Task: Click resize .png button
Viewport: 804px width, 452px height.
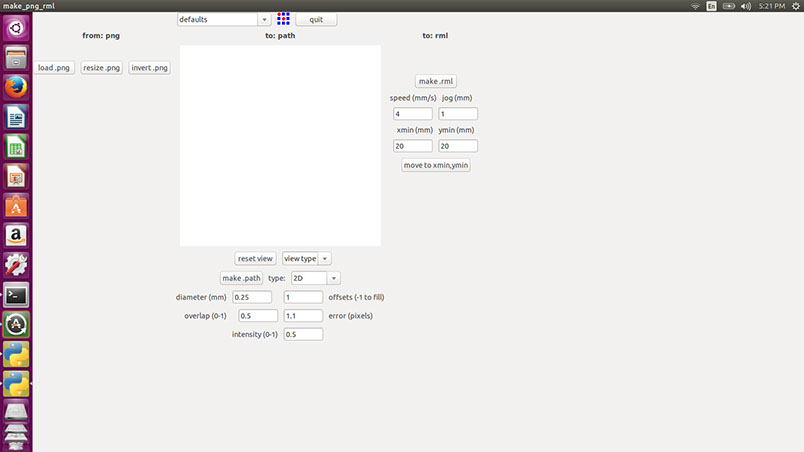Action: (x=102, y=68)
